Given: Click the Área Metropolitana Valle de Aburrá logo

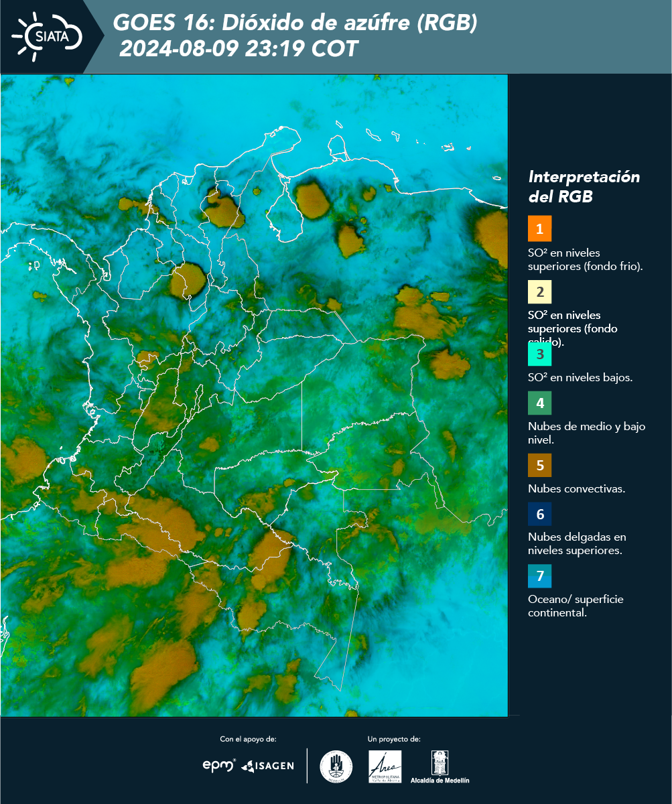Looking at the screenshot, I should pyautogui.click(x=385, y=766).
